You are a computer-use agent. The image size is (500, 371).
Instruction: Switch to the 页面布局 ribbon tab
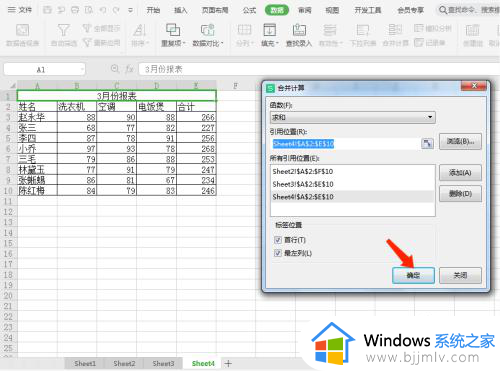click(215, 10)
